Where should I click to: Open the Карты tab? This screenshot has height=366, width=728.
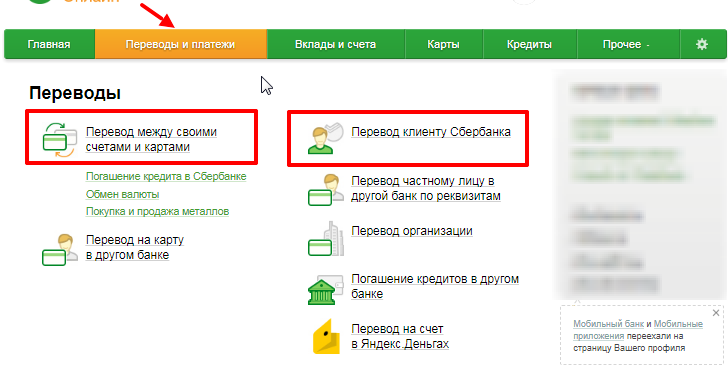tap(443, 45)
